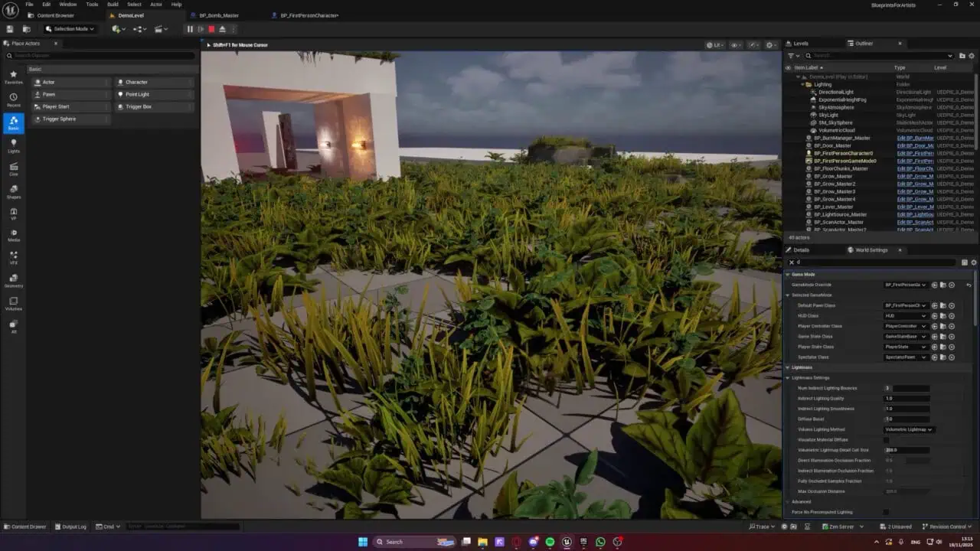Pause the play-in-editor simulation
The image size is (980, 551).
coord(190,29)
